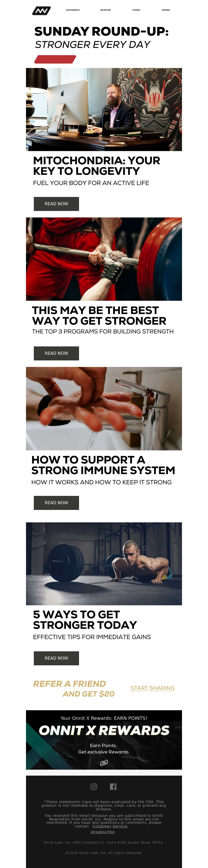Select the Apparel navigation link
The height and width of the screenshot is (868, 208).
tap(166, 10)
